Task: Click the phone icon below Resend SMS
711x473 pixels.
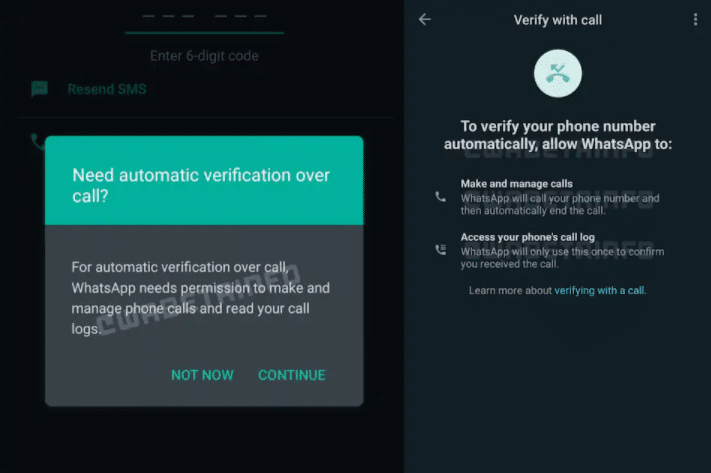Action: 37,141
